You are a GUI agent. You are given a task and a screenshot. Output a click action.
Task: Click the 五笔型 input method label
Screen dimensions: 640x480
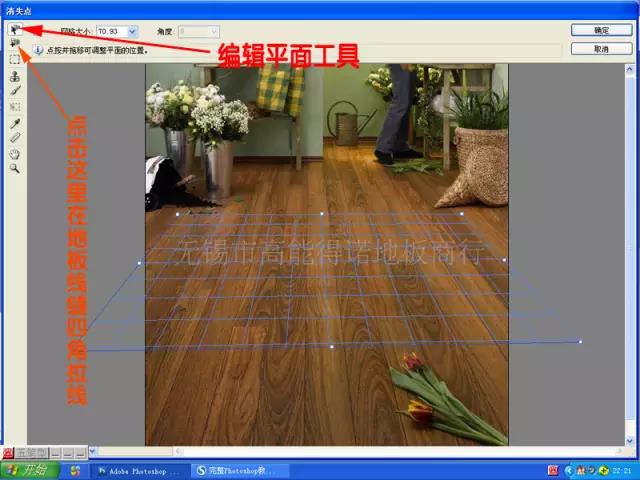click(x=31, y=453)
